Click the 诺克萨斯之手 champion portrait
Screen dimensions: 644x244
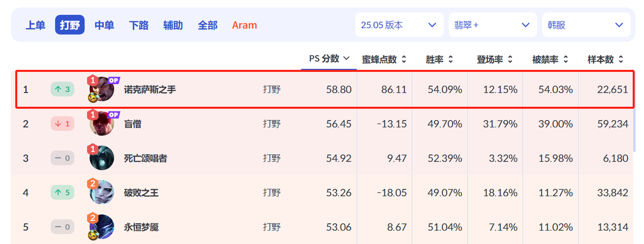(102, 89)
